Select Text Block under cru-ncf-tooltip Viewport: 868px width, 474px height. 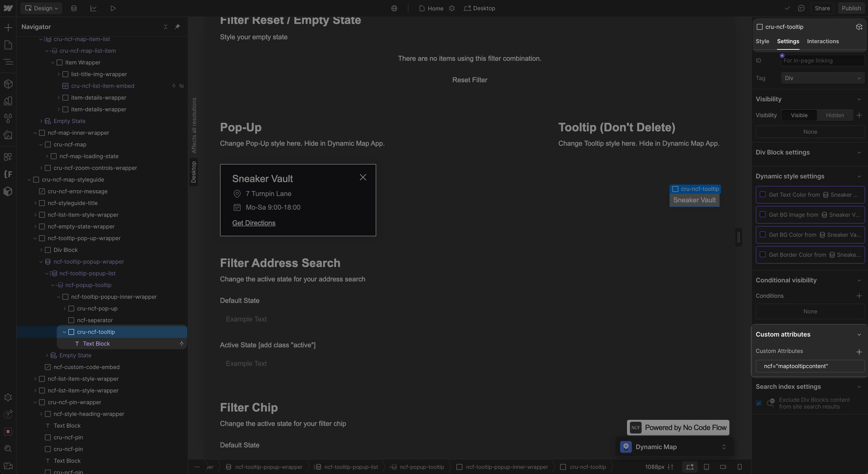coord(96,344)
